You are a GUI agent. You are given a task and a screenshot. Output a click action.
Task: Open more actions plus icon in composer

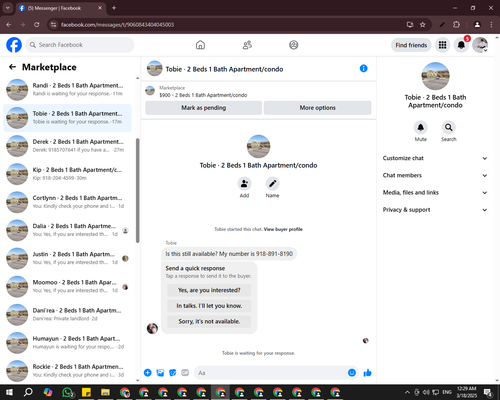148,373
